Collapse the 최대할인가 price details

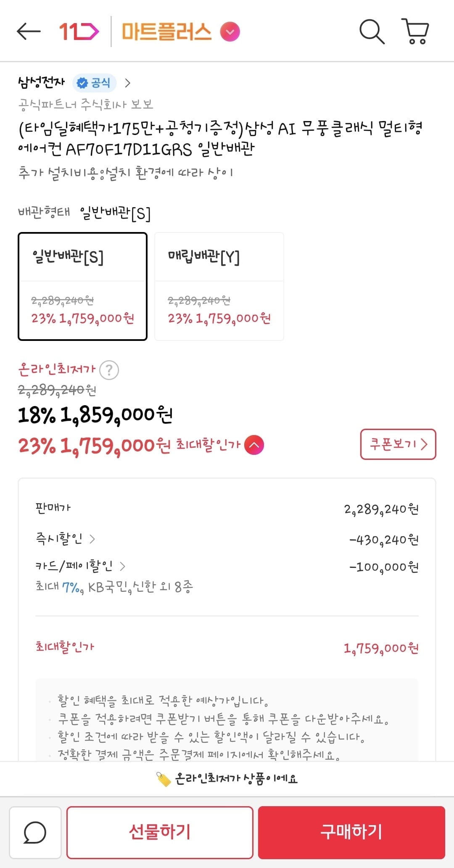pyautogui.click(x=254, y=445)
